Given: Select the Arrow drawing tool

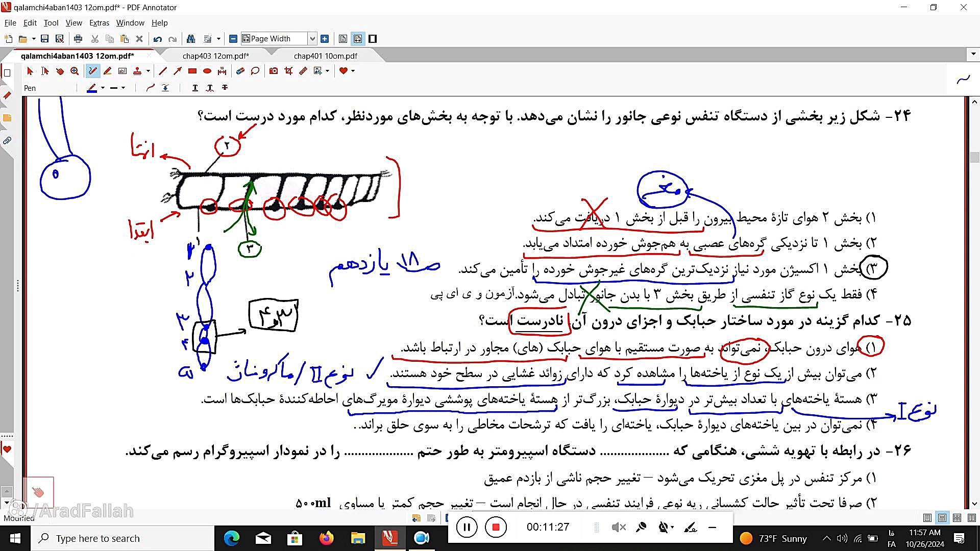Looking at the screenshot, I should (x=178, y=71).
